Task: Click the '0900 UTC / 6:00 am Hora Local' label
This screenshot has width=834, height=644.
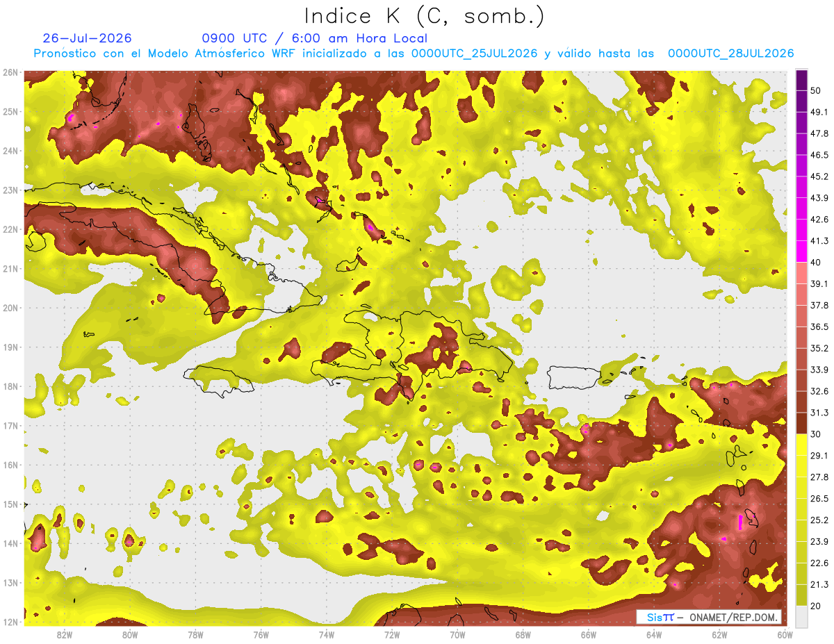Action: [x=314, y=38]
